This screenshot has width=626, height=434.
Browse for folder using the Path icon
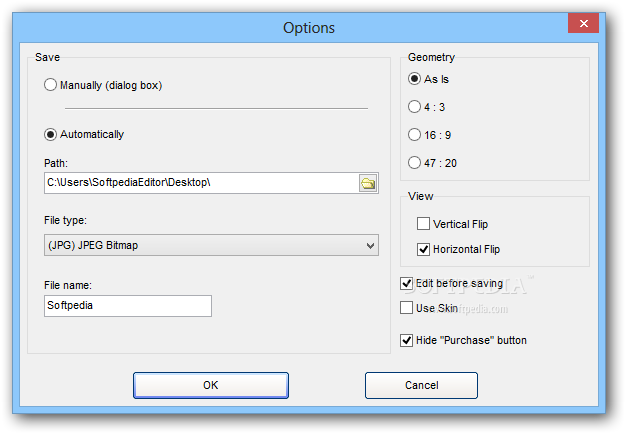368,183
